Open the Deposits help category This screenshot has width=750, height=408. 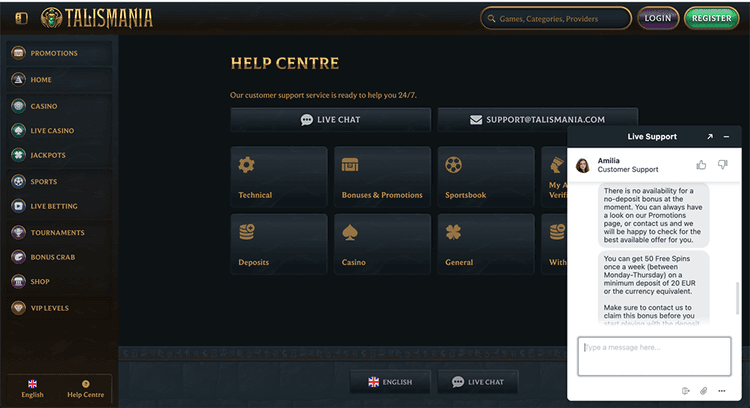(279, 244)
